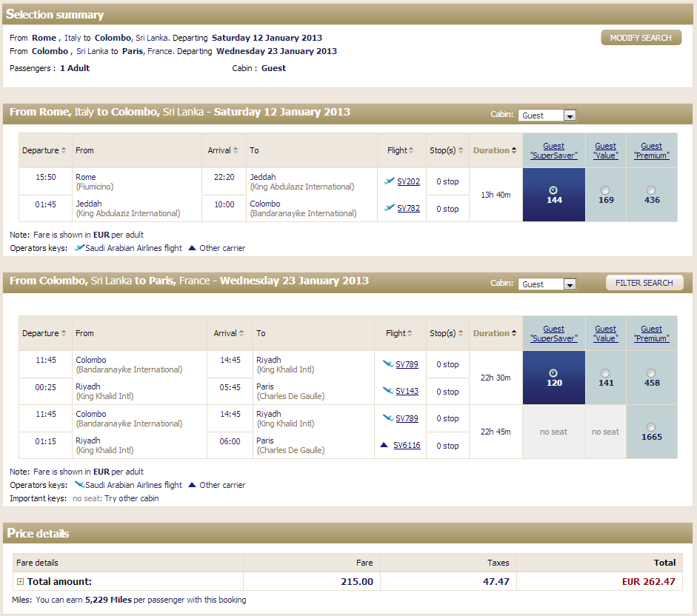Expand the Total amount fare breakdown
The image size is (697, 616).
point(21,582)
